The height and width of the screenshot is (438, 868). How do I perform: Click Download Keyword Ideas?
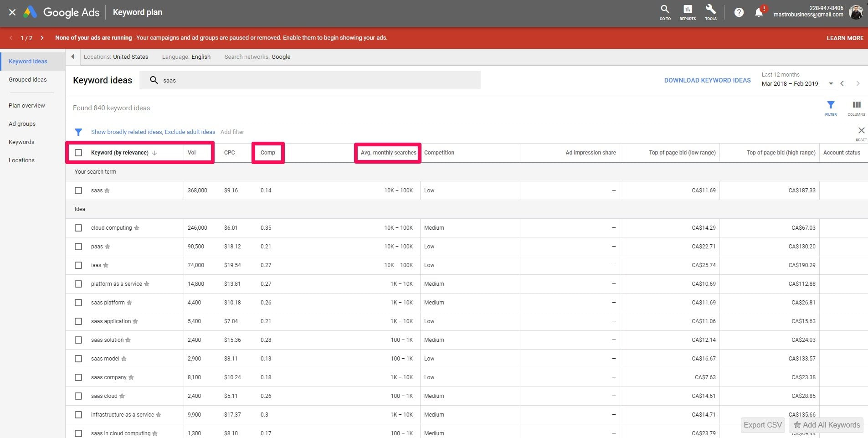(x=707, y=80)
